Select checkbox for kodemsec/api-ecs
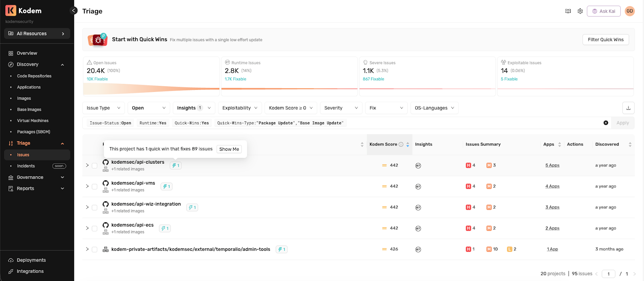The image size is (644, 281). (95, 229)
